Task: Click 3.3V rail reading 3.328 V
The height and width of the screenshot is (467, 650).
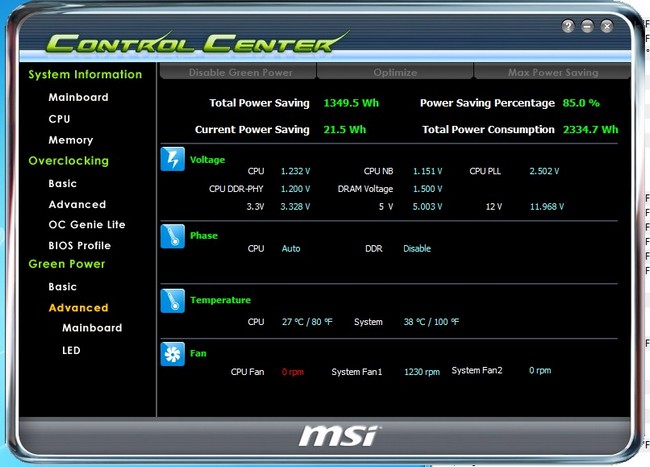Action: 295,207
